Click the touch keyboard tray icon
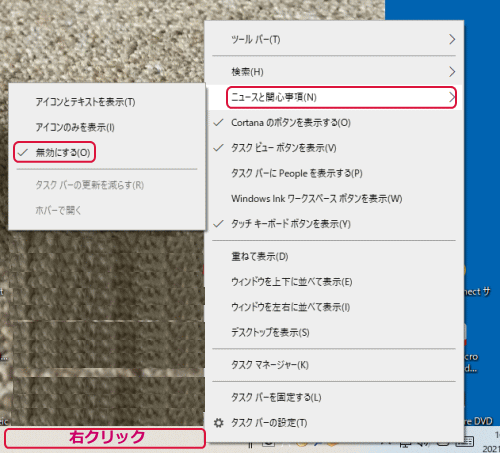The height and width of the screenshot is (453, 500). [x=464, y=442]
